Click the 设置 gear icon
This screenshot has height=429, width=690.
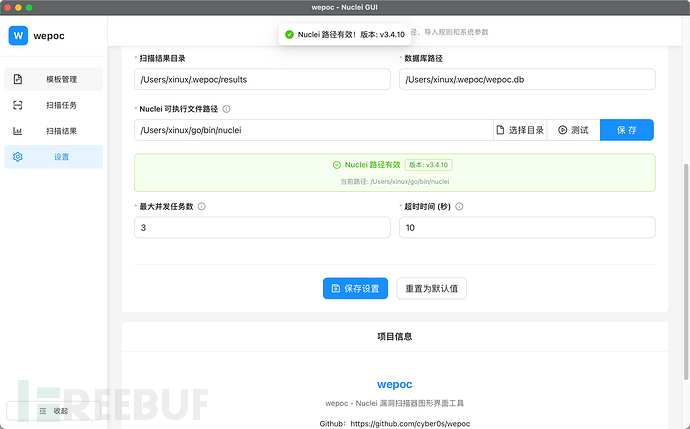pyautogui.click(x=18, y=157)
